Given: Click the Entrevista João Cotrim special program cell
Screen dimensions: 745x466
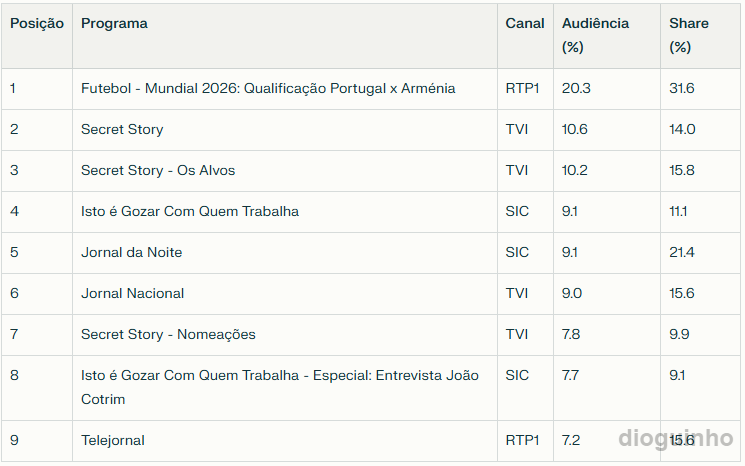Looking at the screenshot, I should click(280, 387).
